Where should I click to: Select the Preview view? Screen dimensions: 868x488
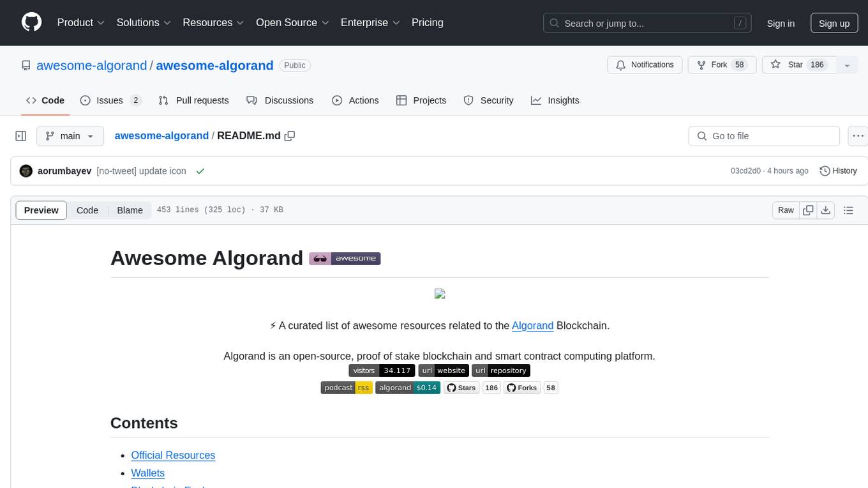coord(41,210)
